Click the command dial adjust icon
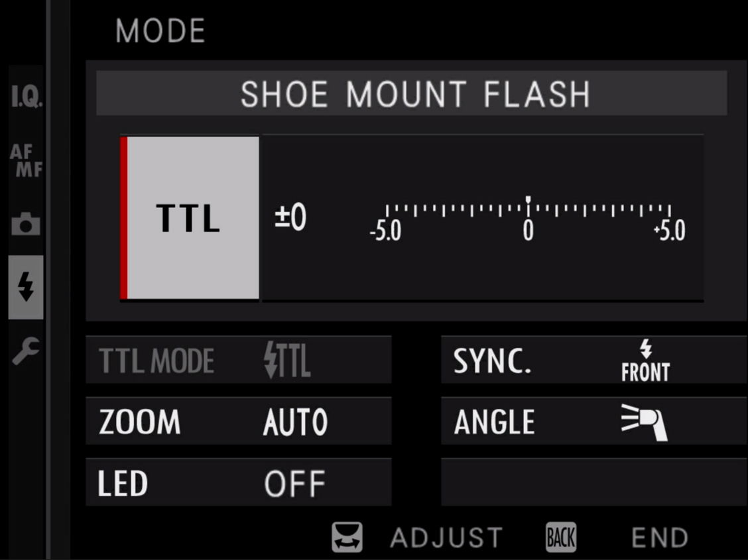The image size is (748, 560). 347,537
